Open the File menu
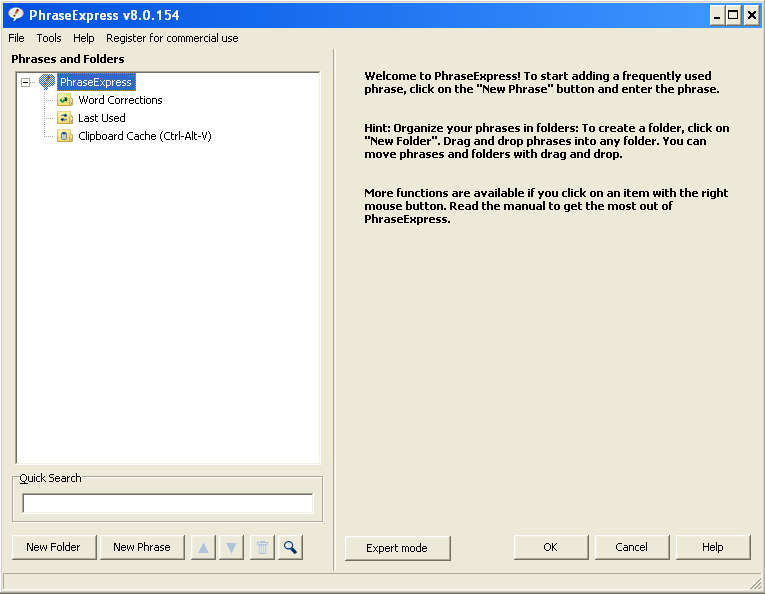This screenshot has width=765, height=594. [16, 38]
